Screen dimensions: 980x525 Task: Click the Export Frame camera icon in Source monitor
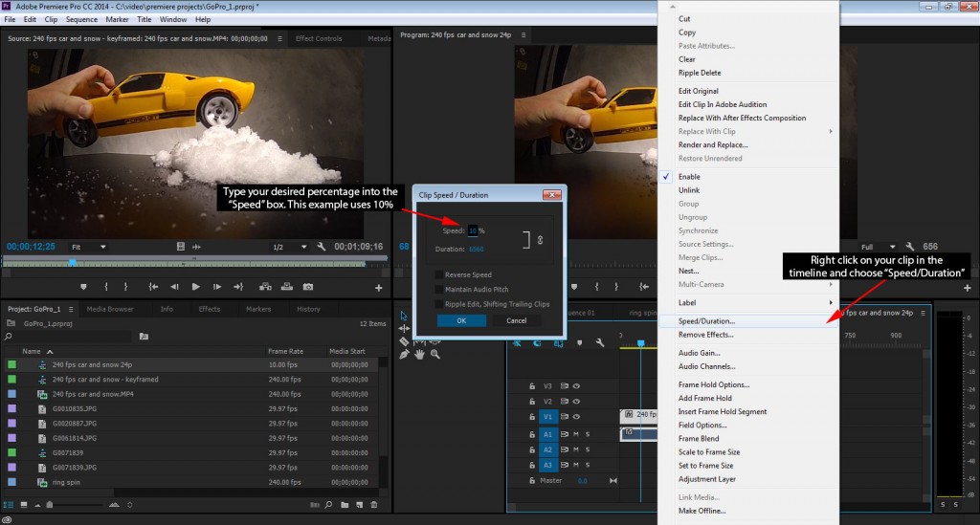(x=308, y=287)
